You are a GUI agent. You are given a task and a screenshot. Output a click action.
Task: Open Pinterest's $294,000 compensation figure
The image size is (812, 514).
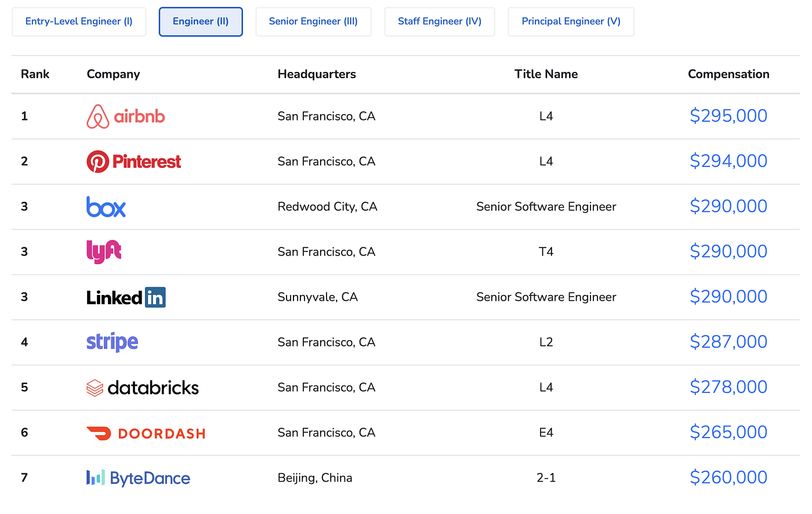[728, 161]
